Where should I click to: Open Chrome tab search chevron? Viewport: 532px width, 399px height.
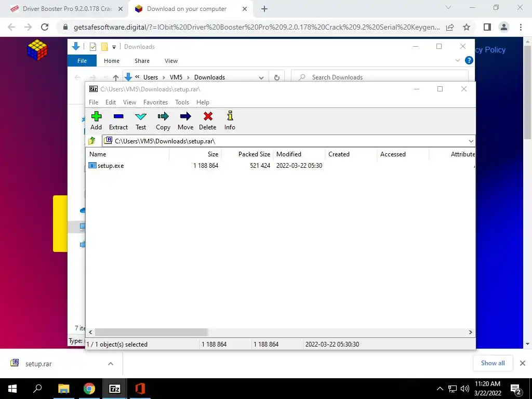pos(448,7)
